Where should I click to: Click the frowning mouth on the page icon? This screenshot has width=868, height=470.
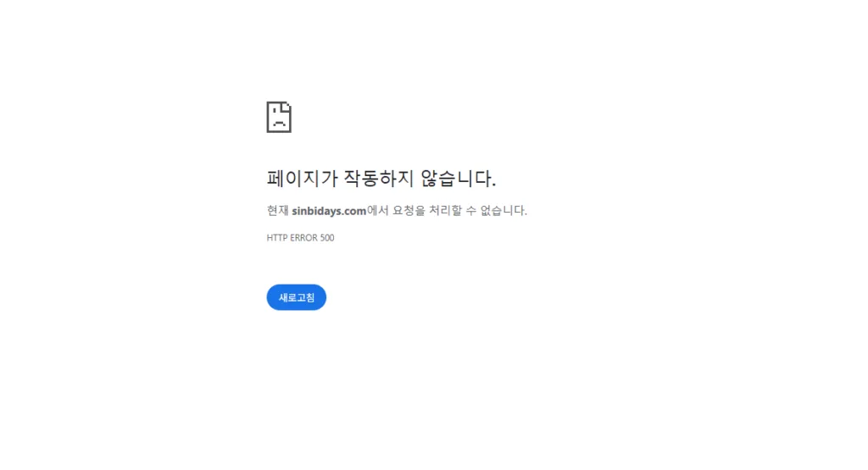point(279,124)
